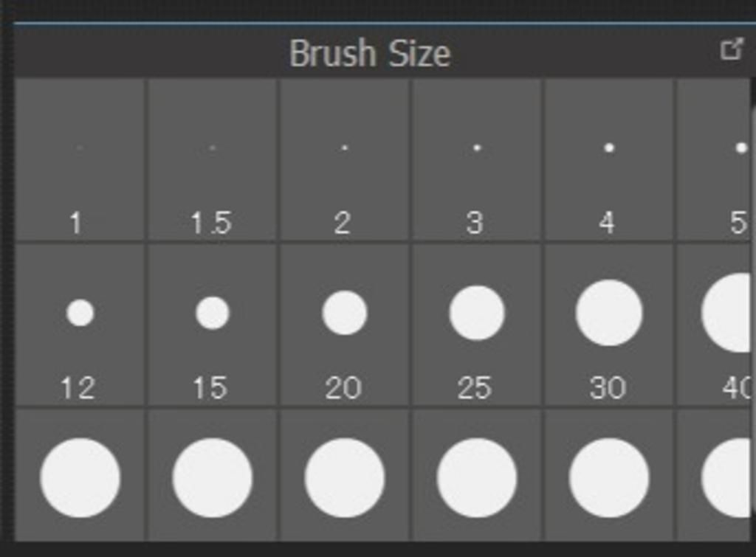Select brush size 30 preset

[608, 325]
